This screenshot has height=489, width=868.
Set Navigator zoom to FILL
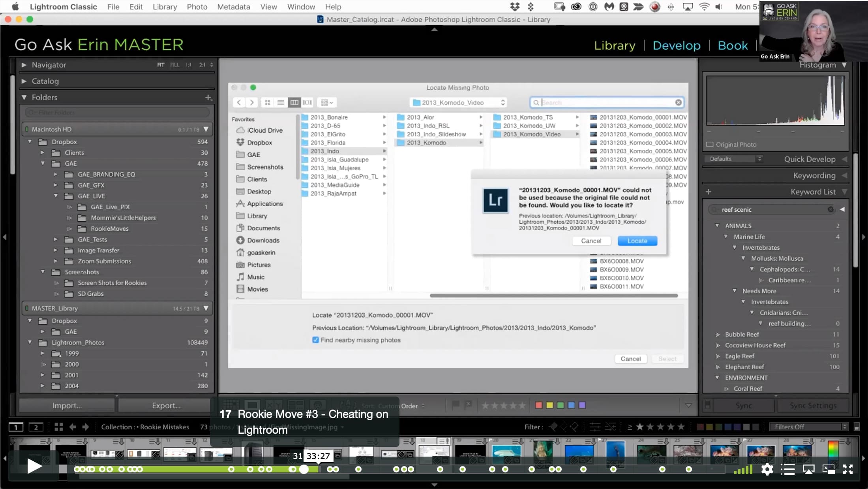[x=174, y=65]
